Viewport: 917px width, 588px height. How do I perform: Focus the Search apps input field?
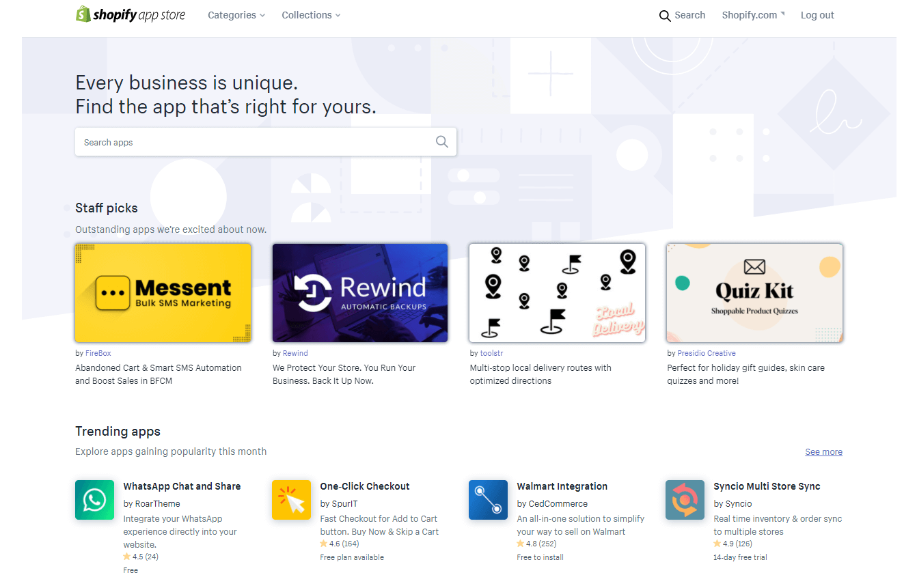coord(266,142)
